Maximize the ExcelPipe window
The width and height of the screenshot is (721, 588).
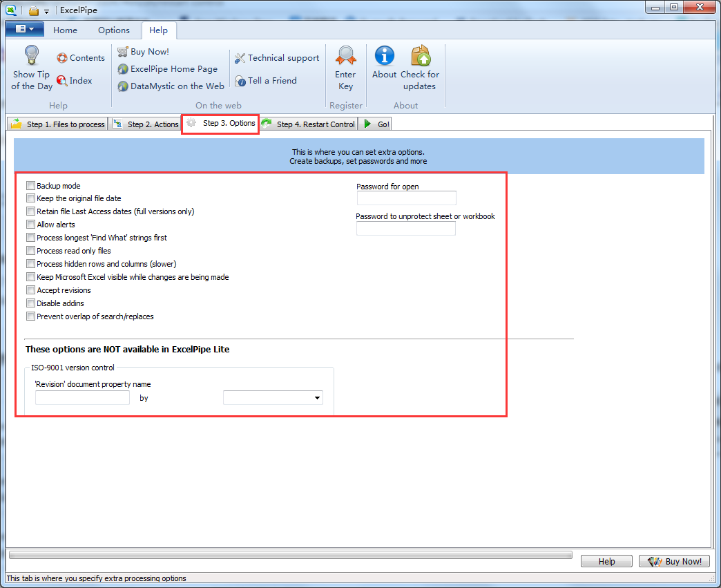tap(674, 8)
